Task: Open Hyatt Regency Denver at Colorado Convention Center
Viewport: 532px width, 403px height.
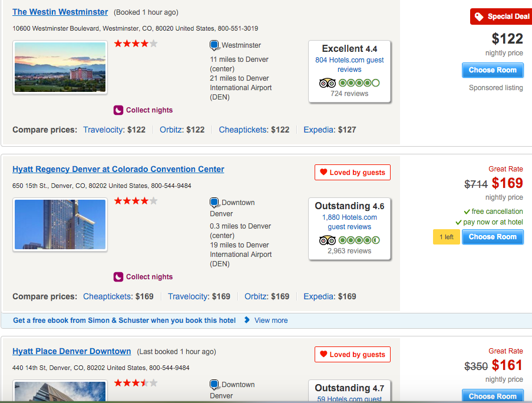Action: tap(118, 169)
